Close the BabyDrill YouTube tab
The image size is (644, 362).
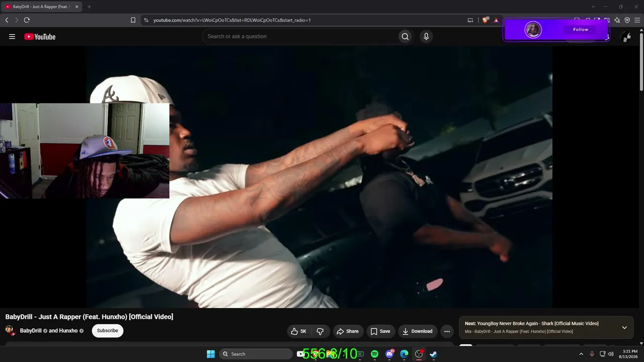click(x=77, y=7)
